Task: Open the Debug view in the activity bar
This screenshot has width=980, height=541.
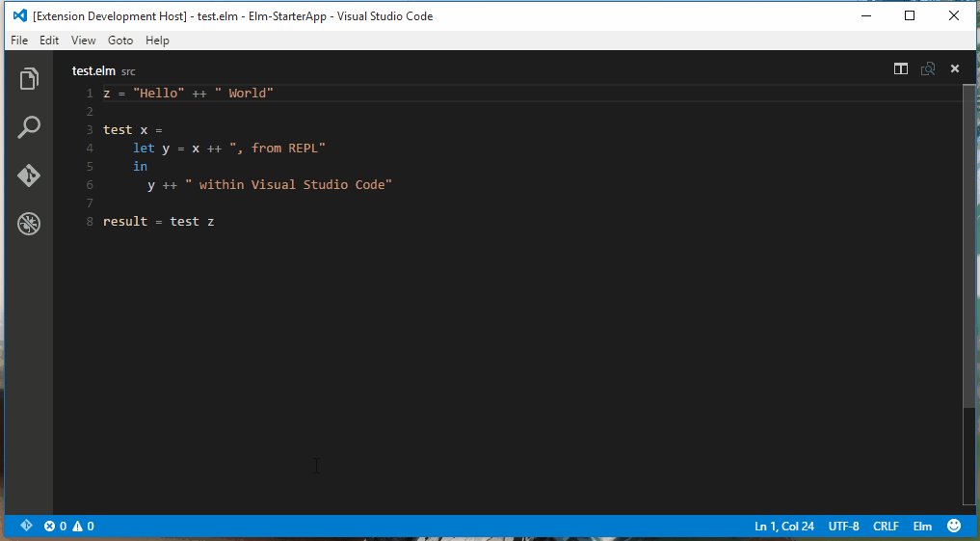Action: click(29, 224)
